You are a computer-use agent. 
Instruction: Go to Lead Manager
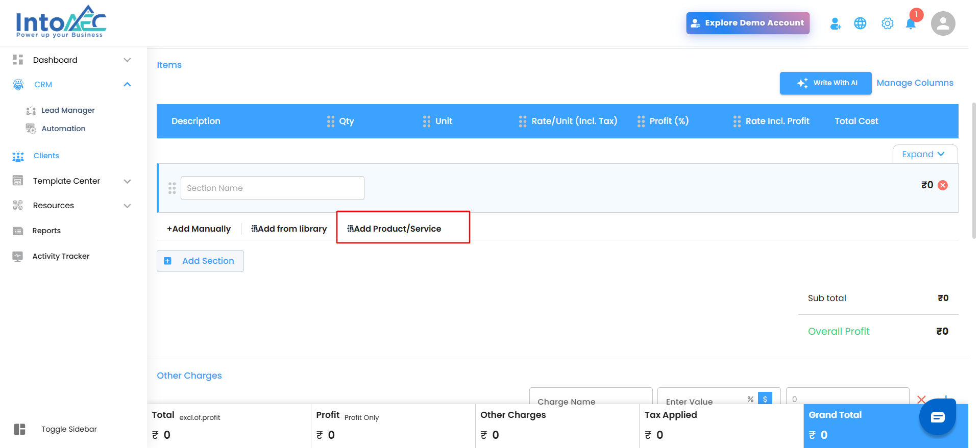click(68, 110)
